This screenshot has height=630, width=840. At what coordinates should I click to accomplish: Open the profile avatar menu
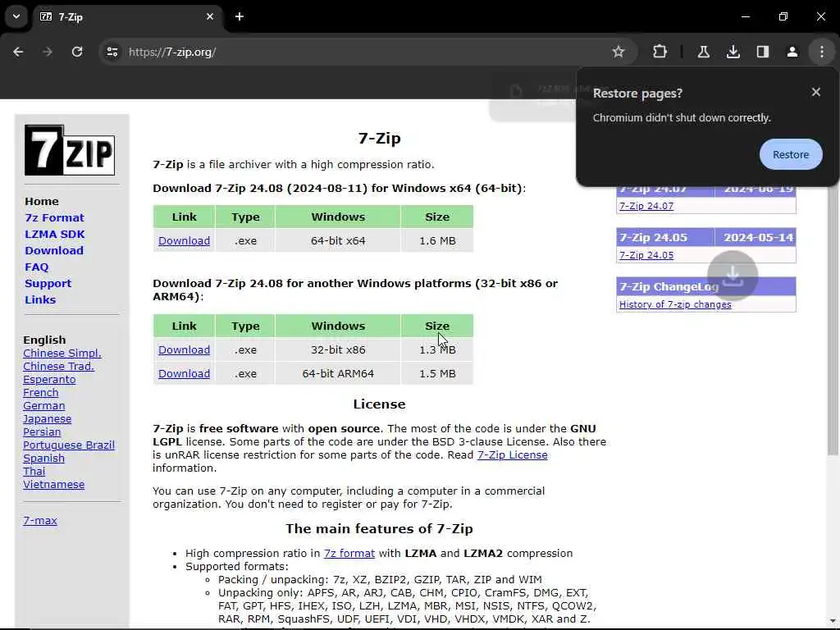click(792, 52)
